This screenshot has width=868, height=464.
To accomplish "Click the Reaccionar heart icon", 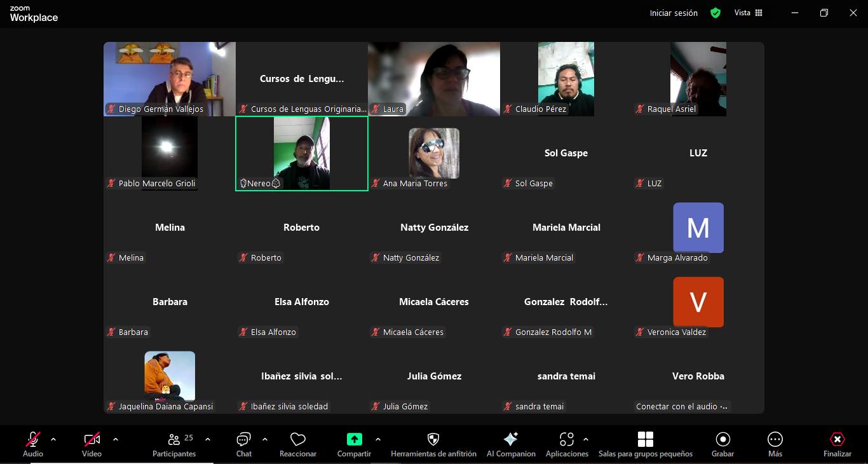I will 298,444.
